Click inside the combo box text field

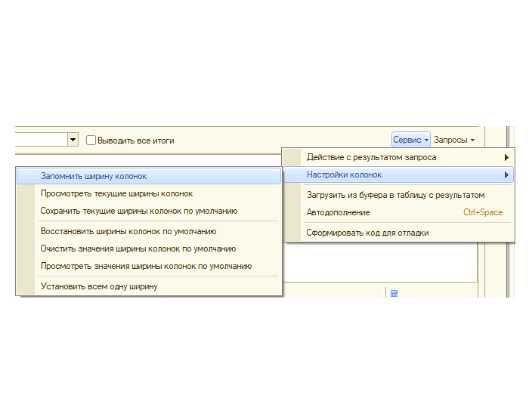(38, 140)
